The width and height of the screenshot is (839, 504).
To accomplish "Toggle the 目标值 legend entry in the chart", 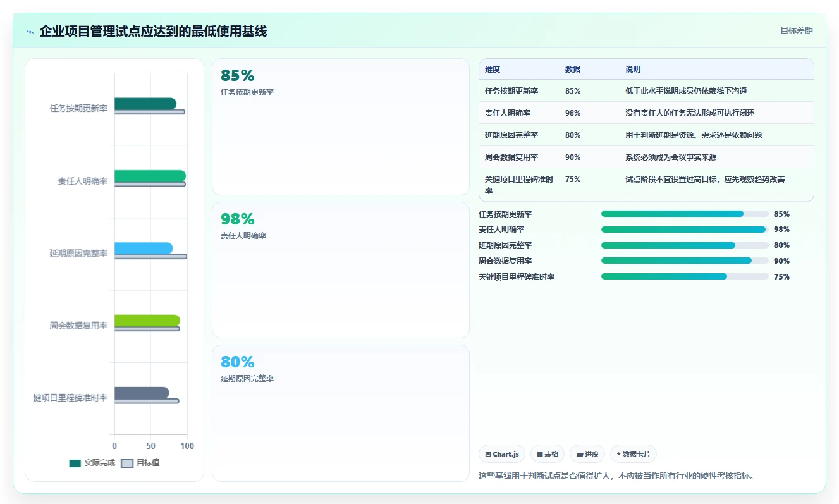I will click(x=140, y=463).
